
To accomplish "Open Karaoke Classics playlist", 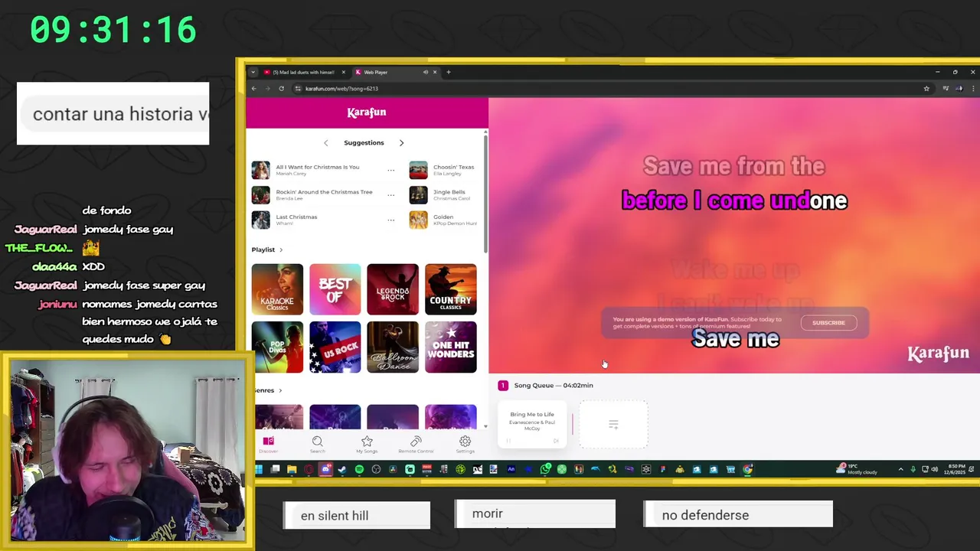I will tap(277, 289).
